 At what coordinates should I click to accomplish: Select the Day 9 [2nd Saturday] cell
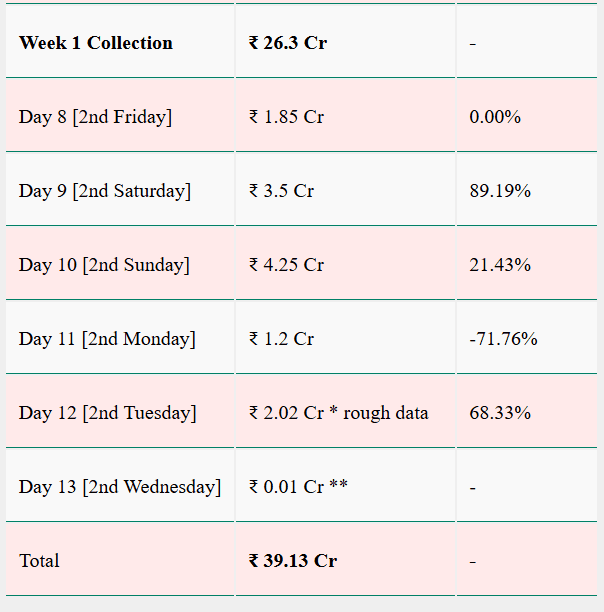[x=105, y=191]
